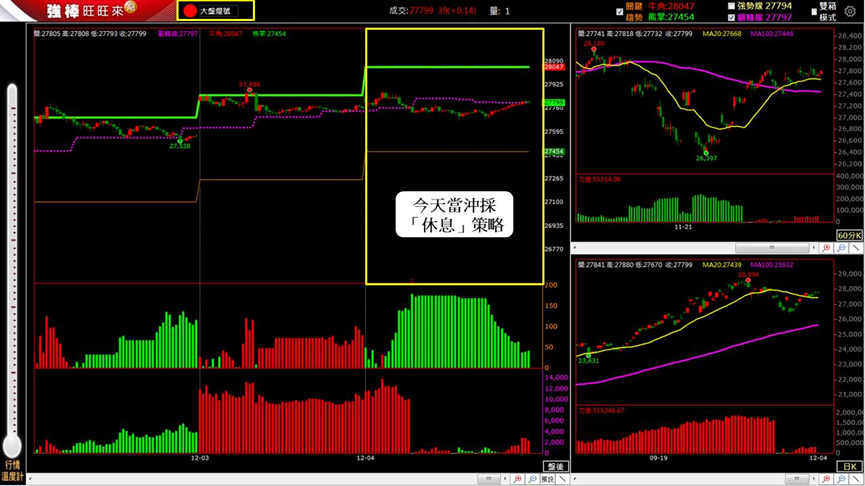Click the 日K chart scrollbar thumb
Viewport: 865px width, 486px height.
tap(797, 479)
